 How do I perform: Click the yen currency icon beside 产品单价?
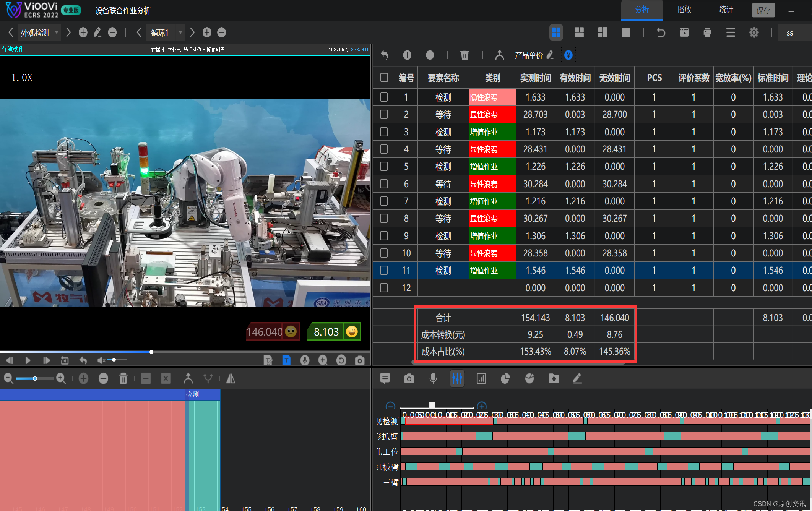[568, 55]
